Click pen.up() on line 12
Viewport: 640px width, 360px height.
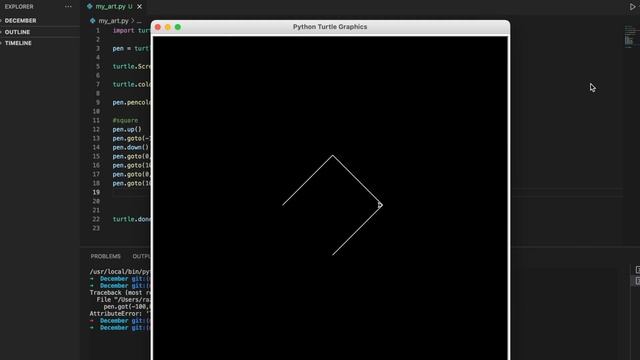pyautogui.click(x=127, y=129)
